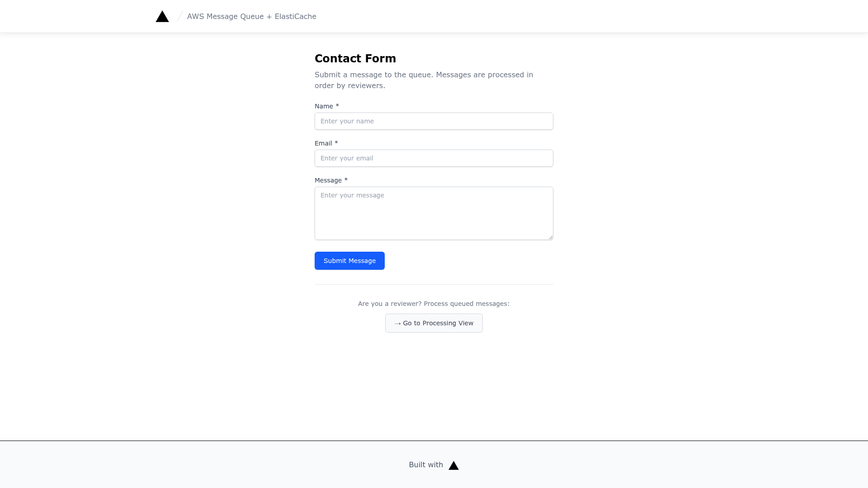Click the Are you a reviewer prompt text
Image resolution: width=868 pixels, height=488 pixels.
coord(434,304)
